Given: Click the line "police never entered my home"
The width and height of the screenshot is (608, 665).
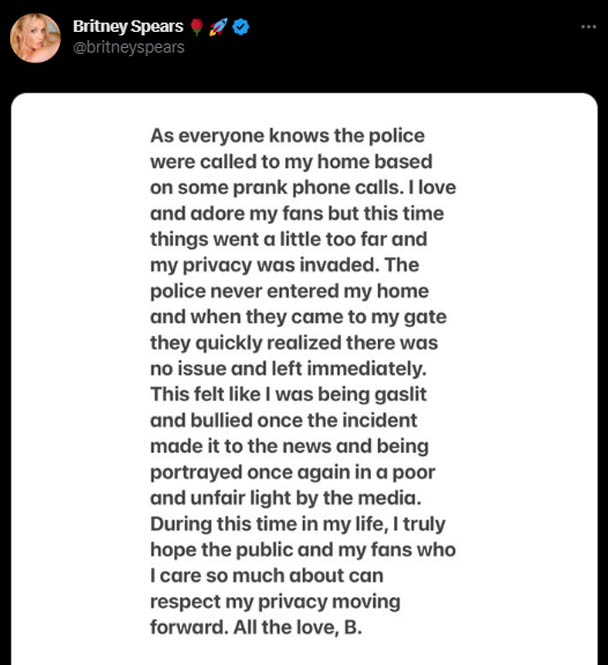Looking at the screenshot, I should point(289,291).
